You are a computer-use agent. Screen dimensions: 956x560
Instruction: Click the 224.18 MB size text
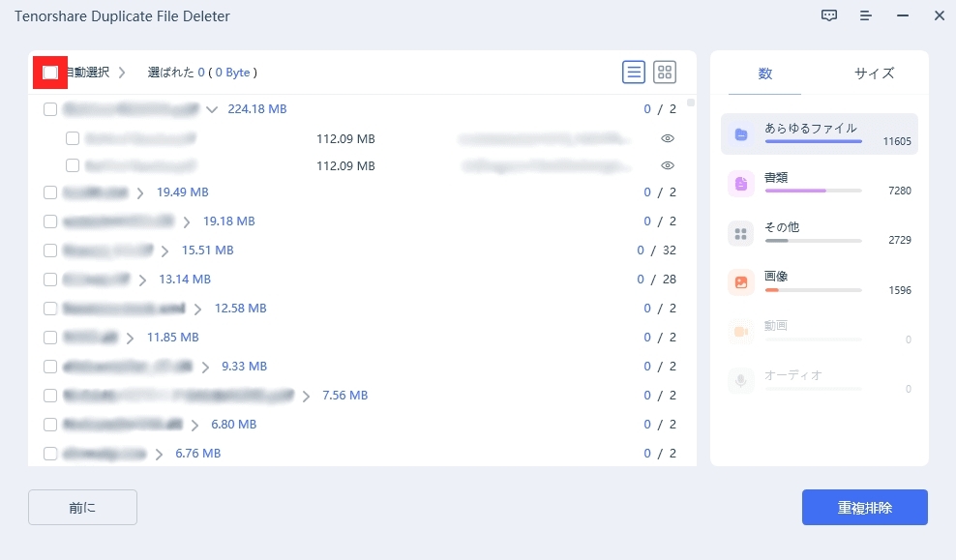257,109
